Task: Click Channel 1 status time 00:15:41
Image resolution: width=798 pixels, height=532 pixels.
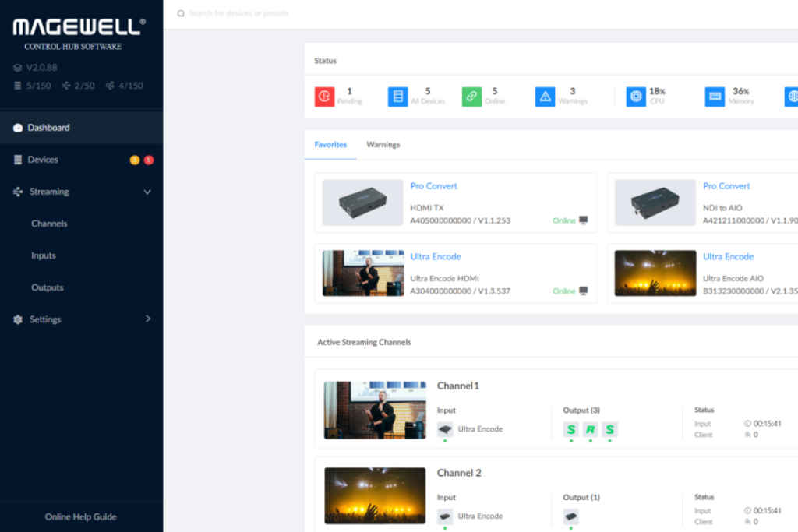Action: click(x=767, y=424)
